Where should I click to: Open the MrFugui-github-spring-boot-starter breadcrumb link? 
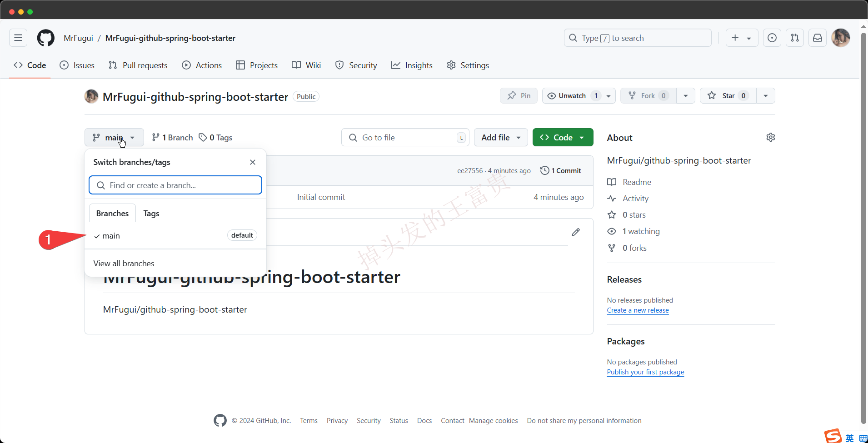pos(170,38)
